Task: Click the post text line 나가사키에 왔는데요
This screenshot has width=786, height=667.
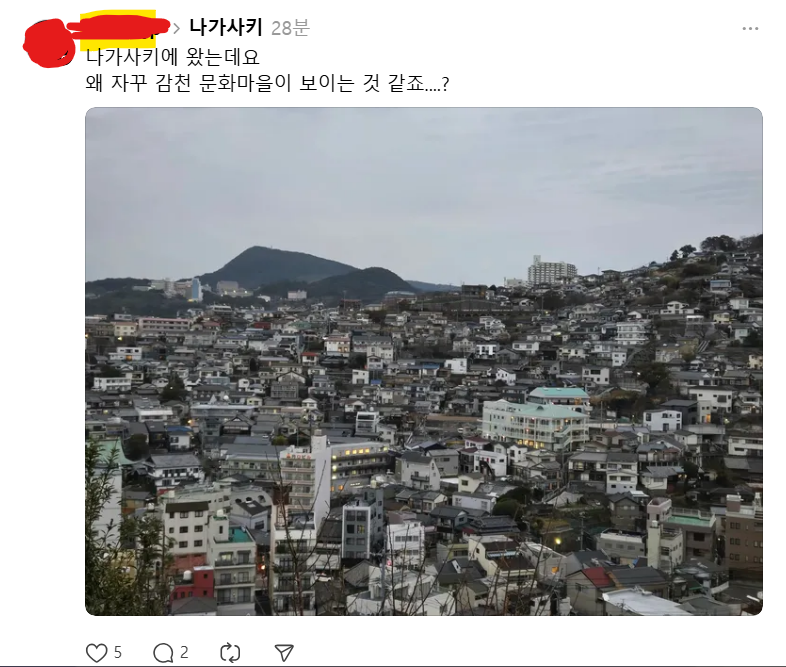Action: point(173,57)
